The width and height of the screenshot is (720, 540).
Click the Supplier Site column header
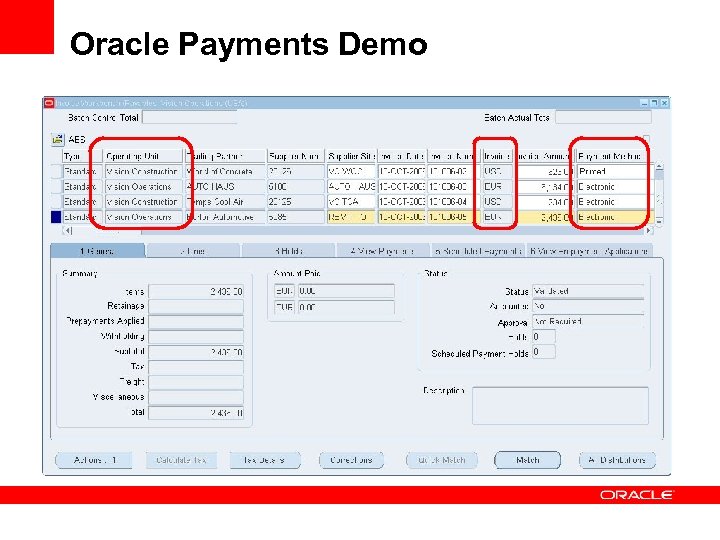351,156
